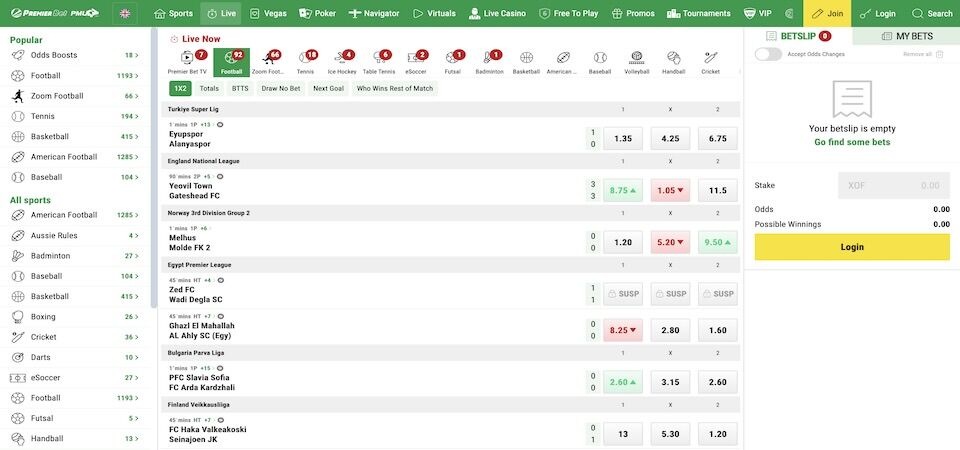Select the Cricket icon in Live Now
960x450 pixels.
click(x=710, y=62)
